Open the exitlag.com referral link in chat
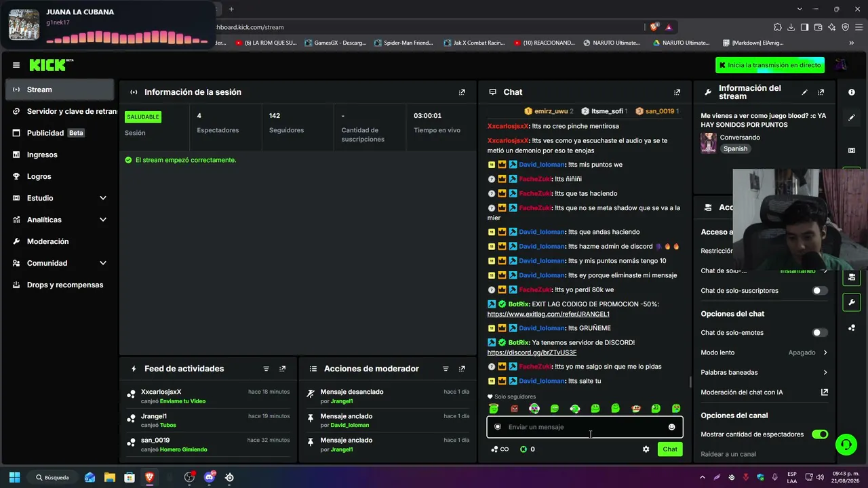The image size is (868, 488). point(549,314)
